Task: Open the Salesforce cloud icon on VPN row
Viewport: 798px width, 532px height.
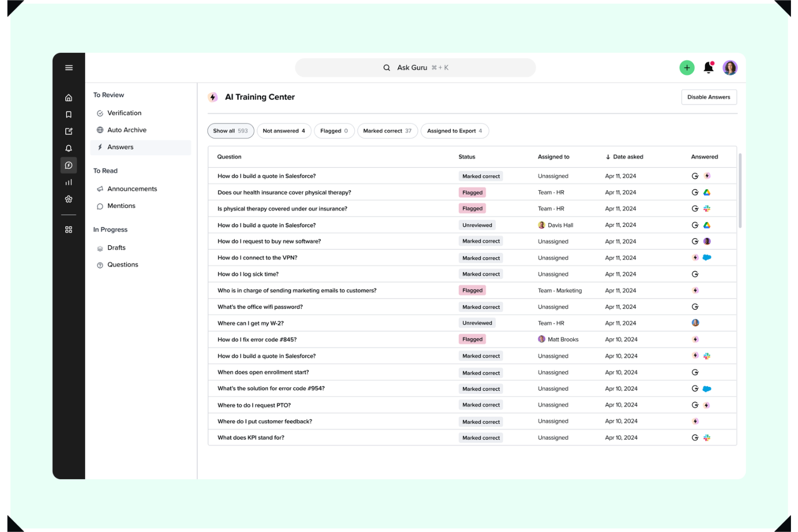Action: click(x=707, y=258)
